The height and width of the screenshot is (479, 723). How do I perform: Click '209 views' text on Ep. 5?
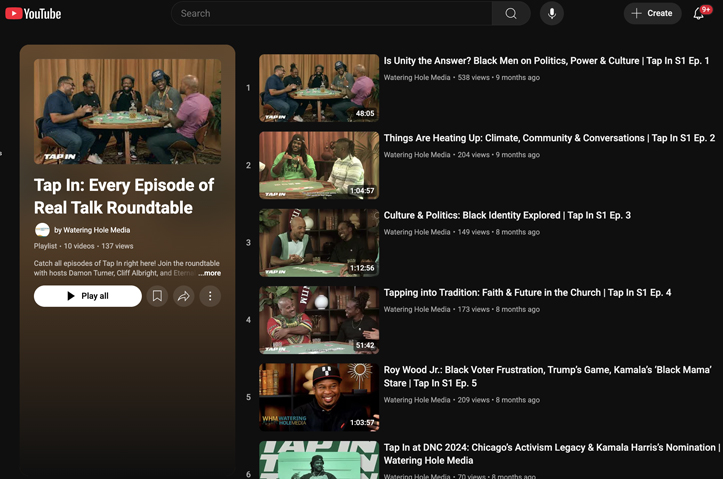474,400
